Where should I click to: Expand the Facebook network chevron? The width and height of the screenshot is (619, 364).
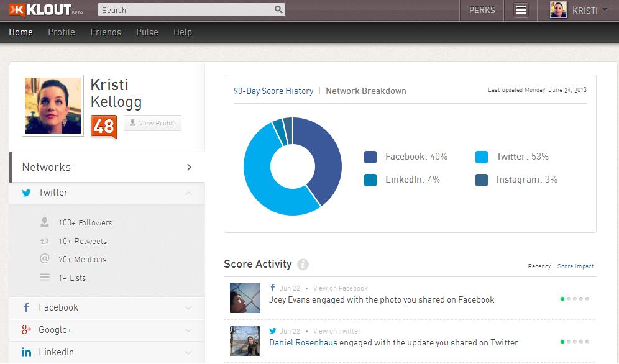tap(189, 307)
